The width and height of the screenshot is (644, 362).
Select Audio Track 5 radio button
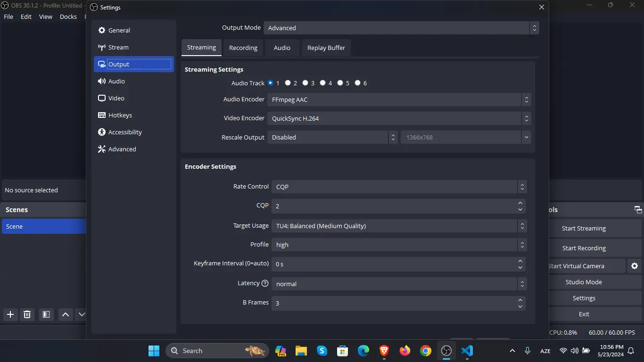(x=340, y=83)
